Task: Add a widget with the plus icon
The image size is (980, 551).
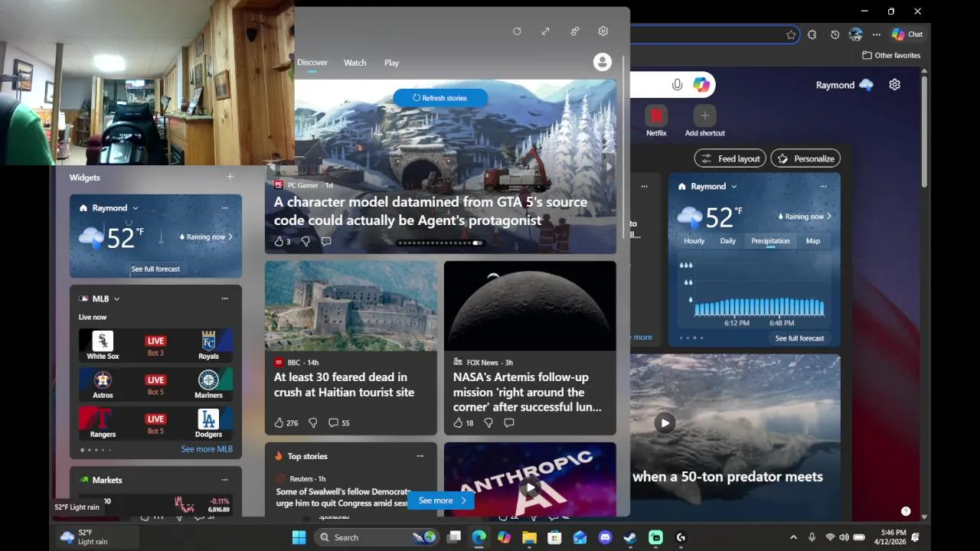Action: pyautogui.click(x=230, y=177)
